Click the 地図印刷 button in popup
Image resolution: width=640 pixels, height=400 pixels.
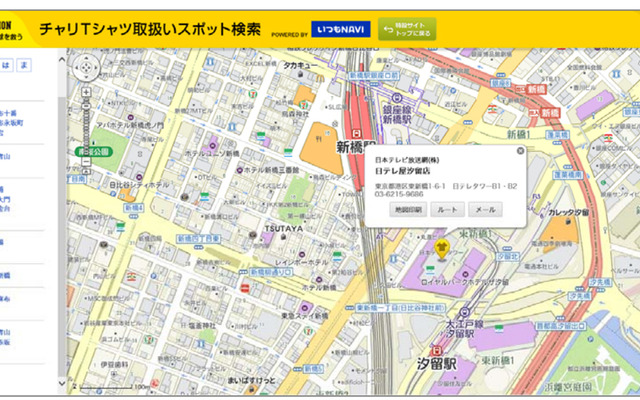pos(408,209)
